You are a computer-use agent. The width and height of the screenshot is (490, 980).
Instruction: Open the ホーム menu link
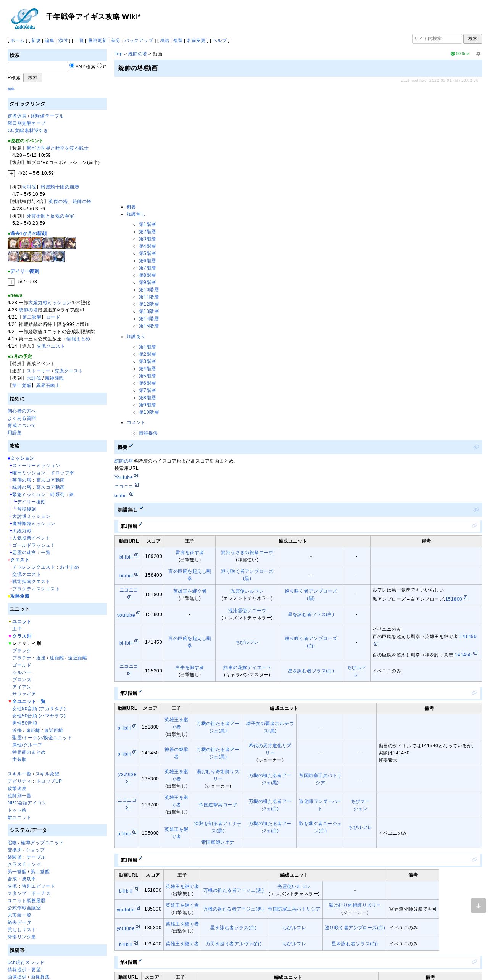pyautogui.click(x=17, y=40)
